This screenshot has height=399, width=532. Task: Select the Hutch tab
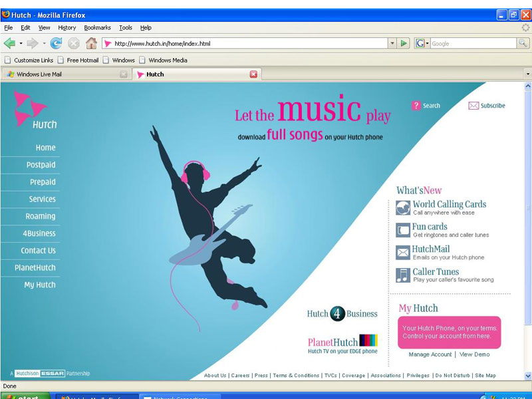click(x=196, y=74)
